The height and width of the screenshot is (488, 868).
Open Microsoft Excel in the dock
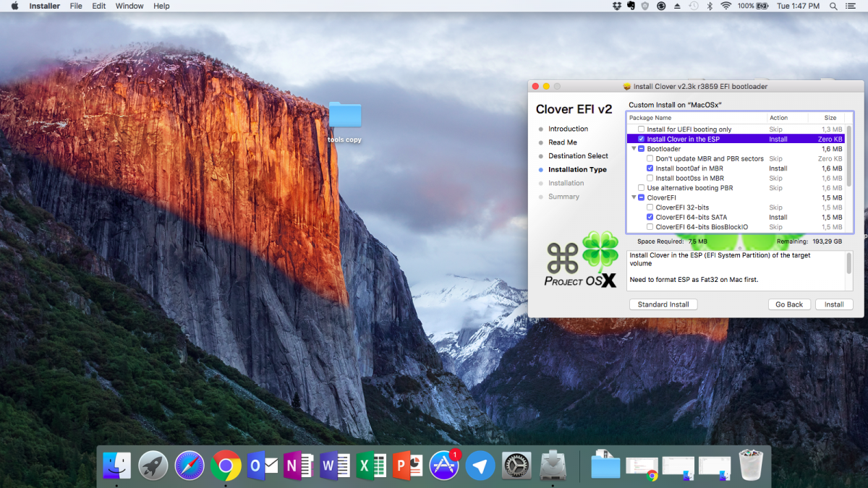coord(371,466)
